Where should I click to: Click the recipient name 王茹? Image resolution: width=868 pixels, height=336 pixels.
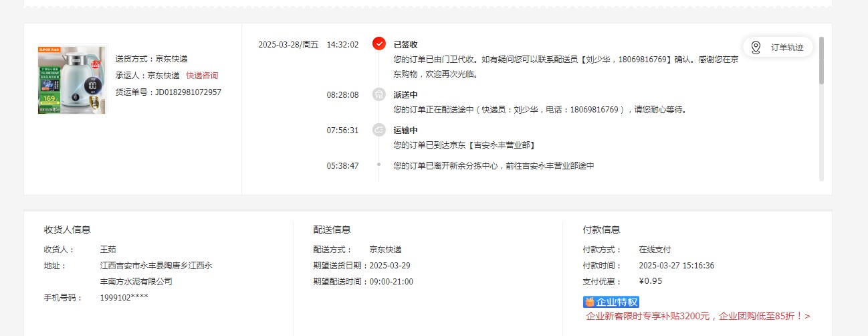[108, 250]
